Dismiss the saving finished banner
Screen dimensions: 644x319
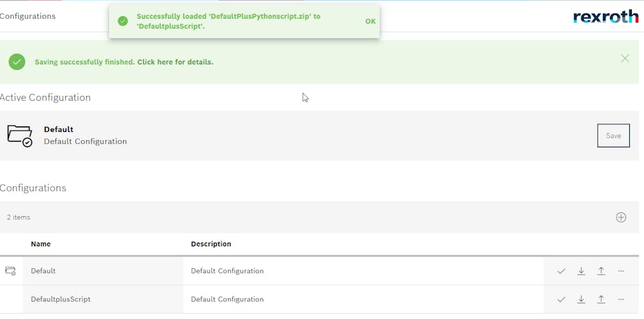click(625, 59)
